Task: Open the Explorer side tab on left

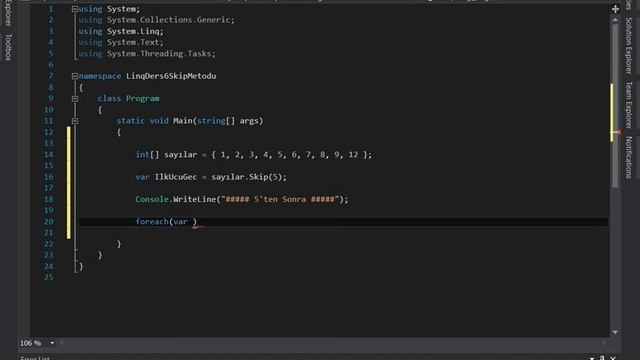Action: 8,13
